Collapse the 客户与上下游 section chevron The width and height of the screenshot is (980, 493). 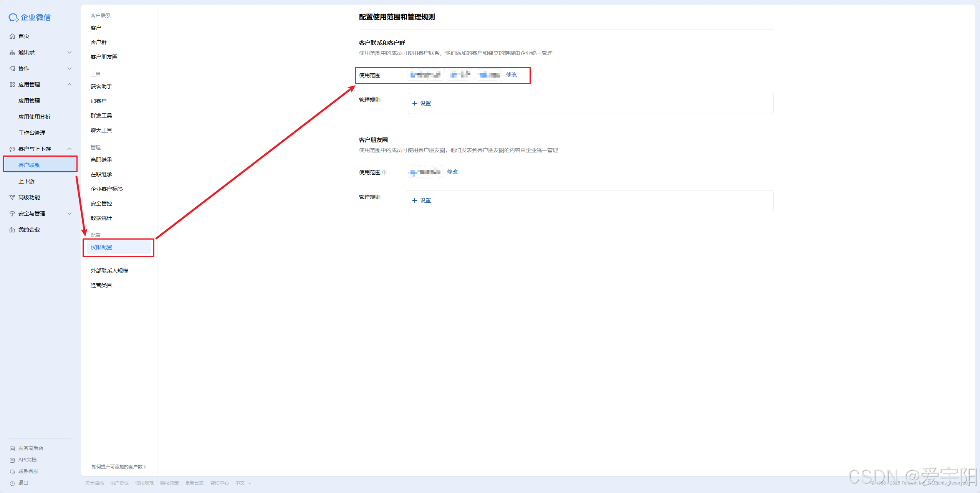coord(70,149)
